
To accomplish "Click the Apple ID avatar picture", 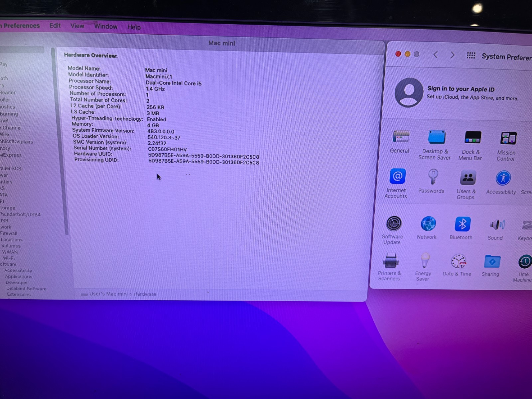I will [x=409, y=92].
